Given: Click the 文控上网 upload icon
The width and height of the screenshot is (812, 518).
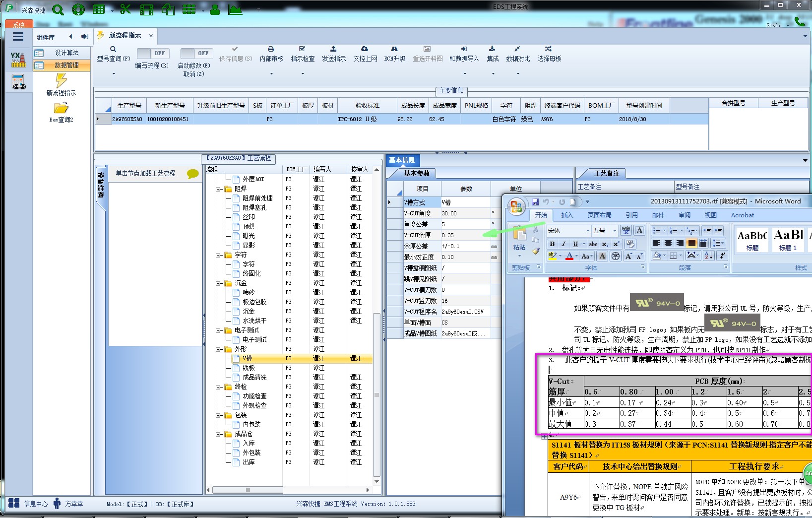Looking at the screenshot, I should click(365, 49).
